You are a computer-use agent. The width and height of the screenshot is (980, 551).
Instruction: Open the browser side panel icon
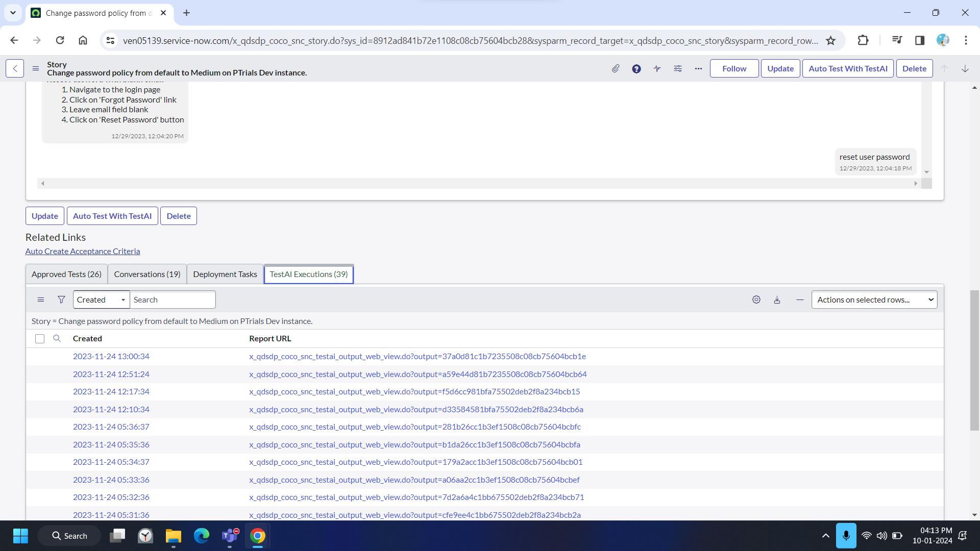coord(920,40)
